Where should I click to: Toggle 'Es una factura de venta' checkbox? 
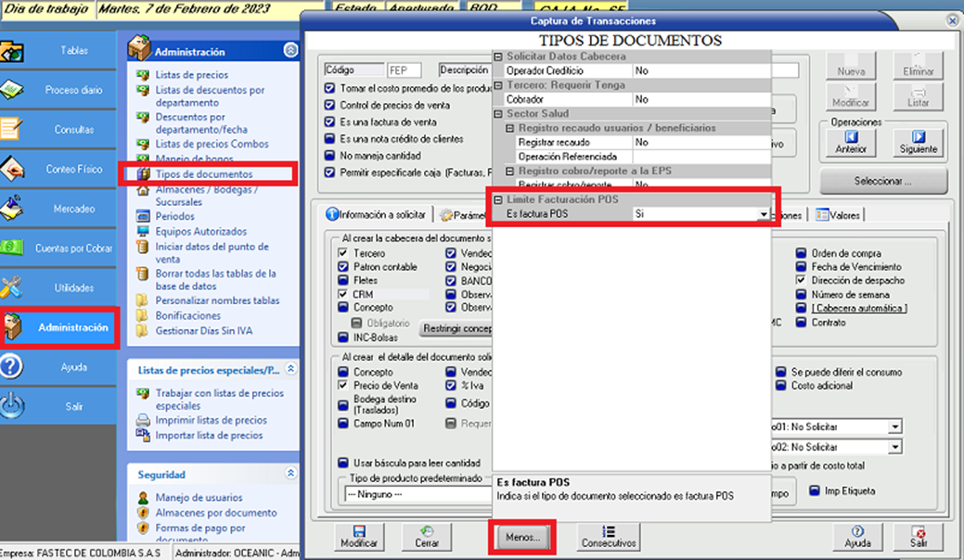[330, 121]
